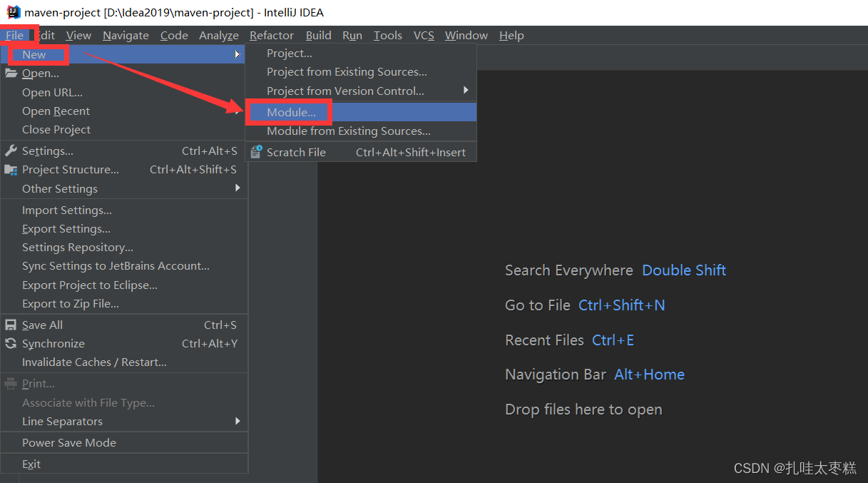Select Module from Existing Sources...
Image resolution: width=868 pixels, height=483 pixels.
tap(361, 131)
